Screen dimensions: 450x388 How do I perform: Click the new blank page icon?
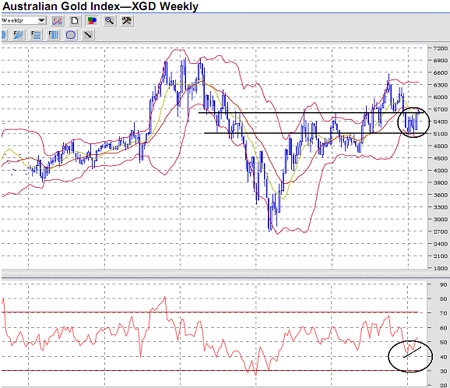[75, 21]
